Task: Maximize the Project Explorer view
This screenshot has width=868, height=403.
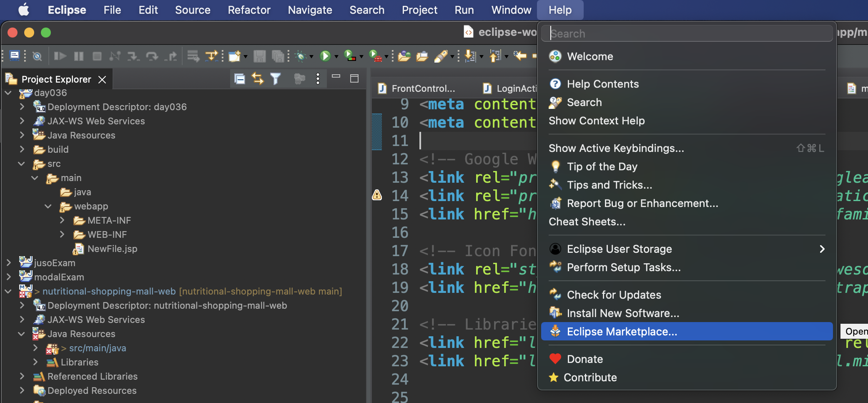Action: point(354,78)
